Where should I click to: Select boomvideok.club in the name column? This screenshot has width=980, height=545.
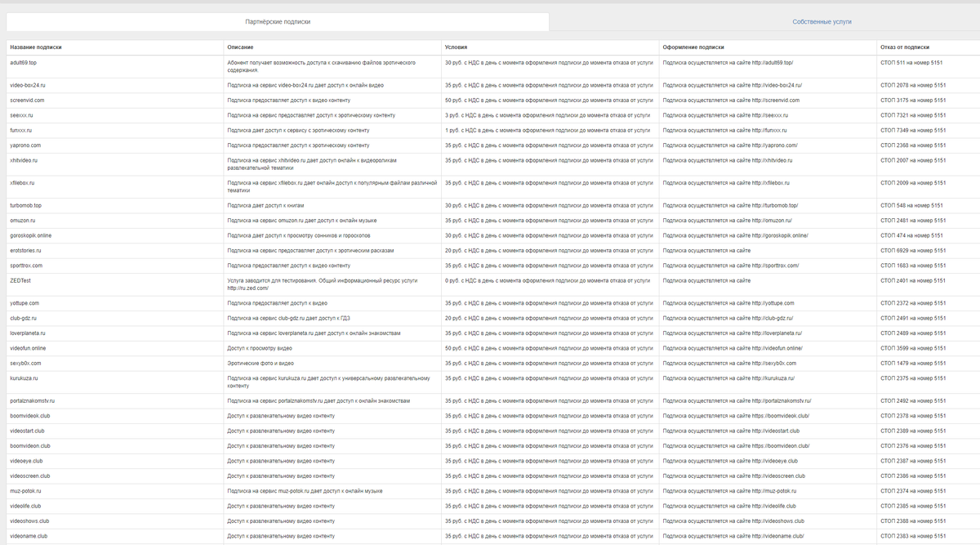click(30, 416)
